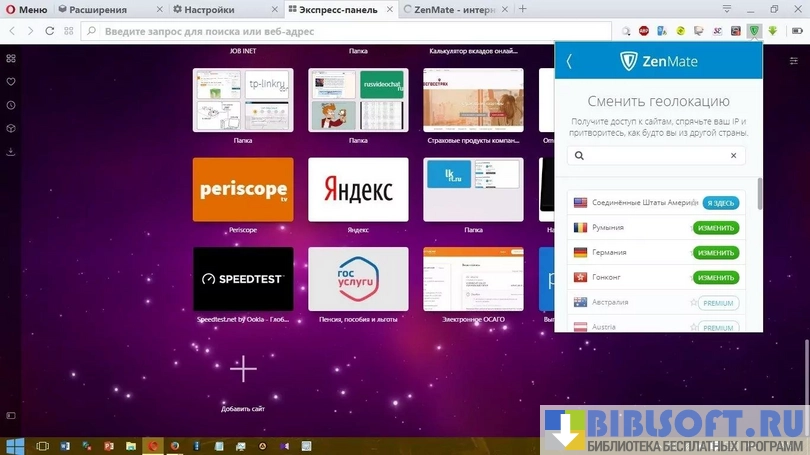Open extensions cube icon in sidebar
Viewport: 810px width, 455px height.
click(x=11, y=129)
